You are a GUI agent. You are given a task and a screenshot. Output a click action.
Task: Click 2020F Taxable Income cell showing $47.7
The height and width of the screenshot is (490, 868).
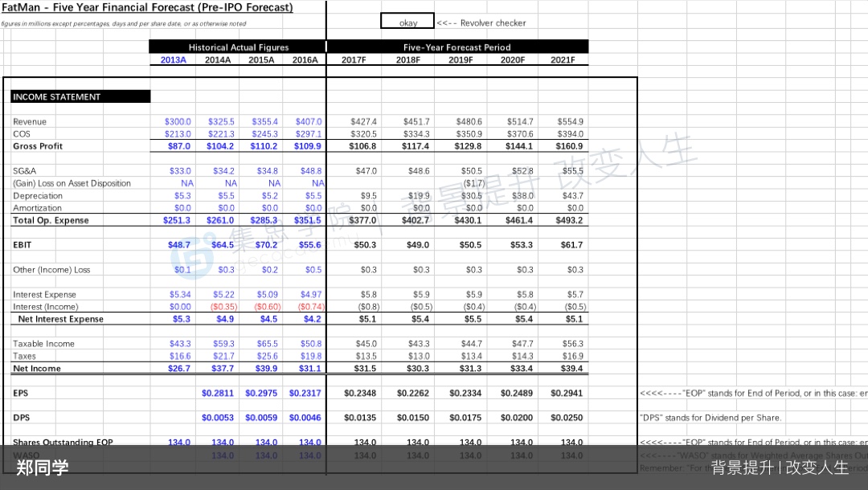(x=522, y=344)
